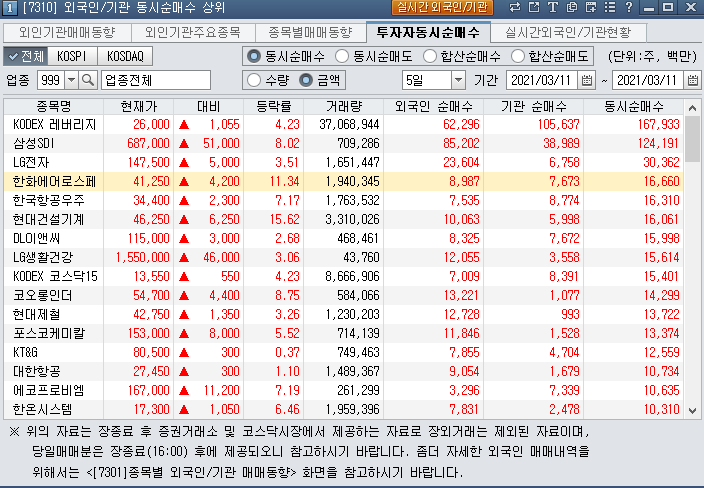
Task: Select the KOSDAQ market filter
Action: pyautogui.click(x=125, y=56)
